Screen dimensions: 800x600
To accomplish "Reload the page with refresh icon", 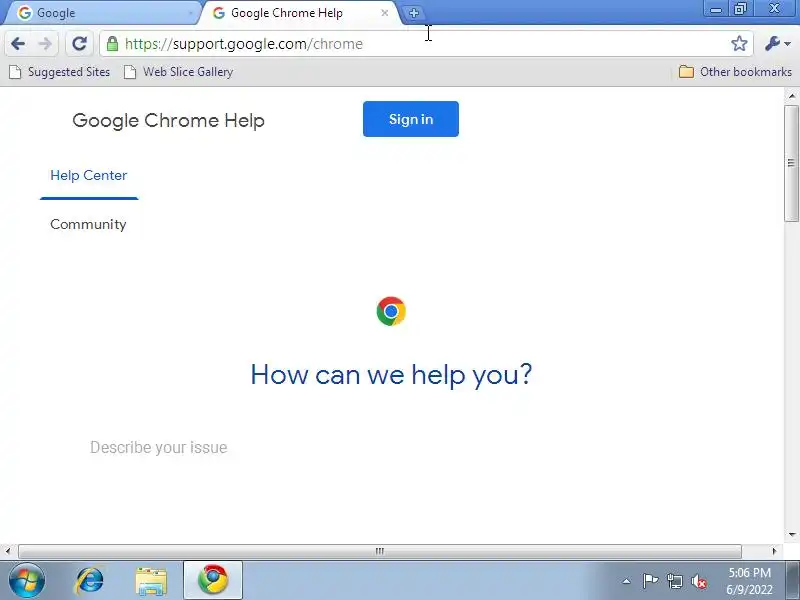I will click(x=79, y=44).
